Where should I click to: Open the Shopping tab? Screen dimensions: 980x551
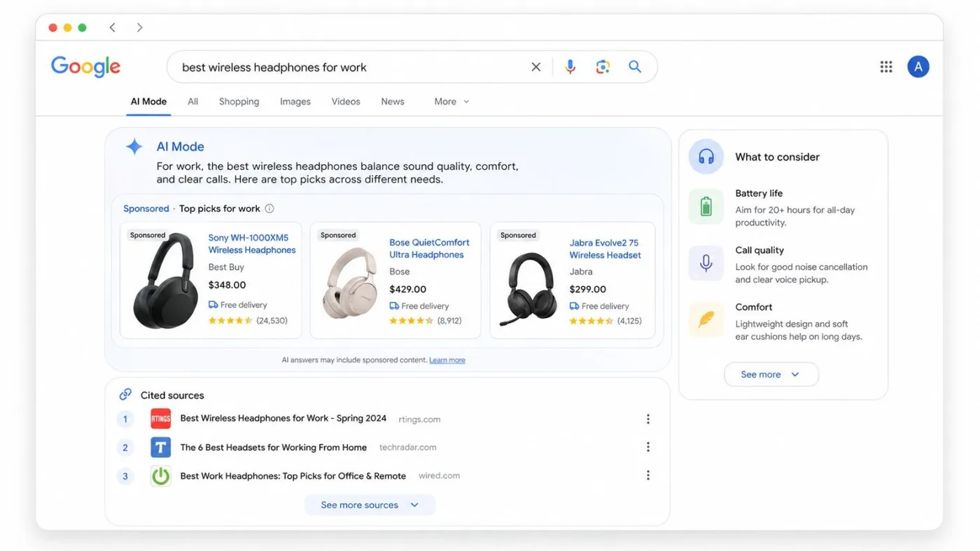[x=239, y=102]
